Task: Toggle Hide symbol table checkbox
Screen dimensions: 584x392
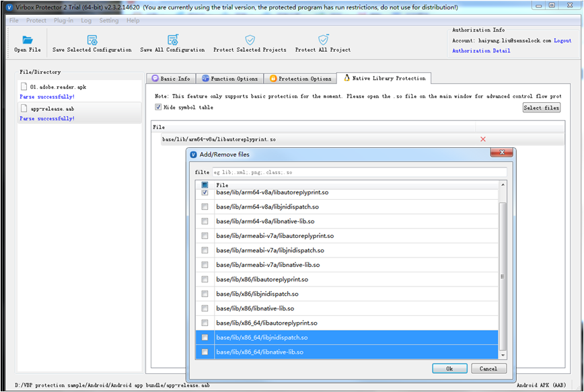Action: [x=158, y=107]
